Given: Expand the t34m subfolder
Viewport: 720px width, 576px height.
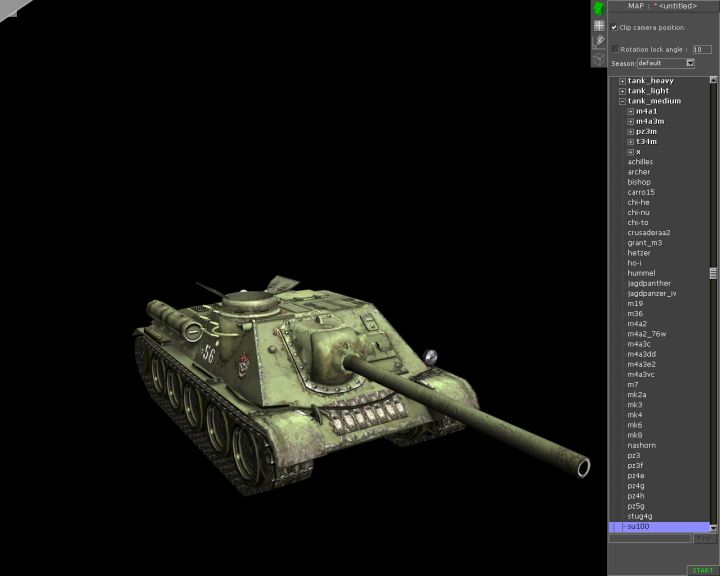Looking at the screenshot, I should coord(630,142).
